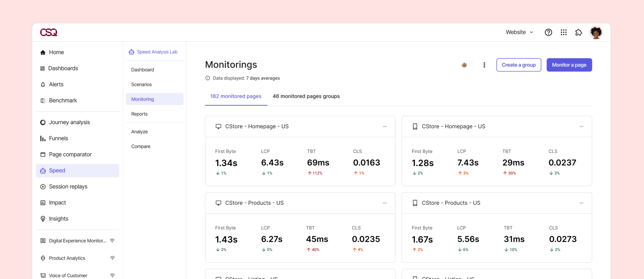644x279 pixels.
Task: Click the Dashboards grid icon
Action: 42,68
